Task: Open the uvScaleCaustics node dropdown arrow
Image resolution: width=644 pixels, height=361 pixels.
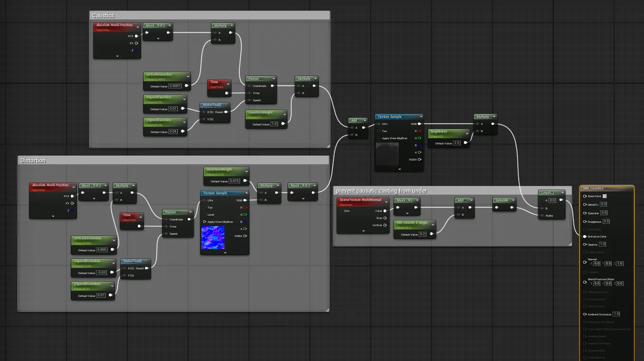Action: [x=187, y=76]
